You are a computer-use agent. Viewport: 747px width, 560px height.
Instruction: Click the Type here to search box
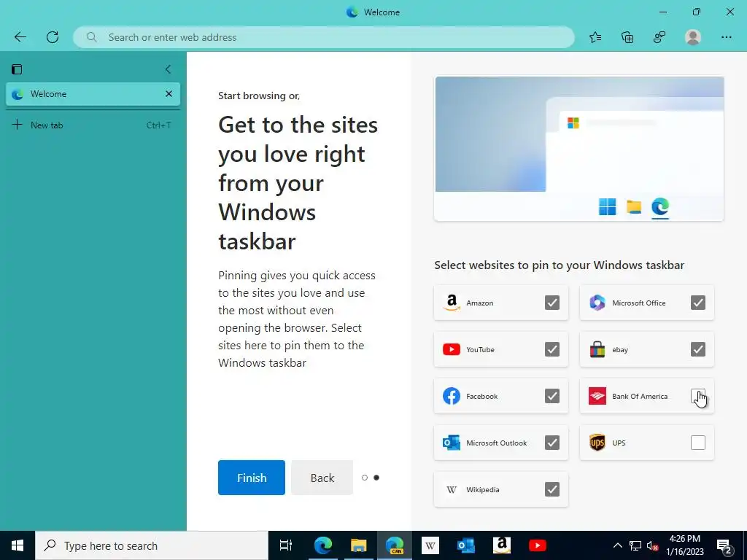coord(152,545)
